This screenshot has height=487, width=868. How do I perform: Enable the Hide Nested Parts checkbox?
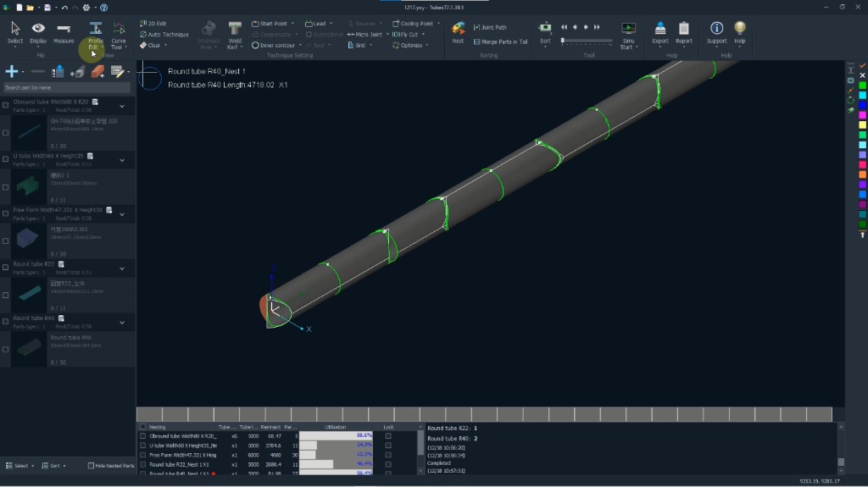91,466
